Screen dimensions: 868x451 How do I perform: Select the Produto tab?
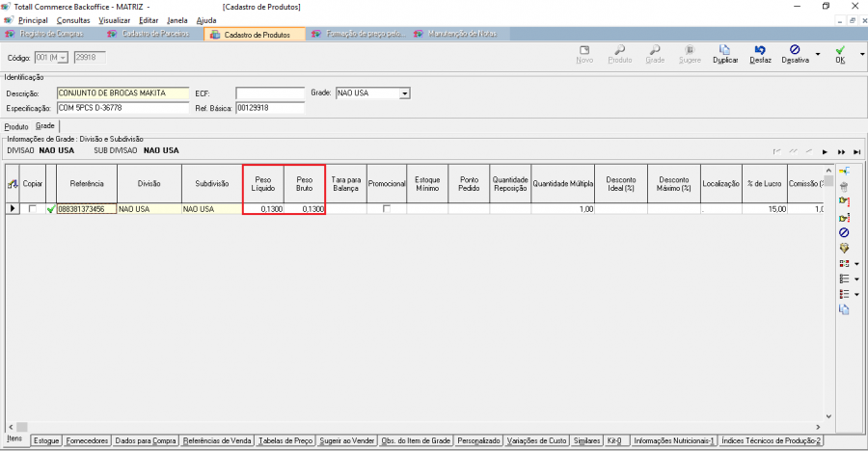click(16, 126)
